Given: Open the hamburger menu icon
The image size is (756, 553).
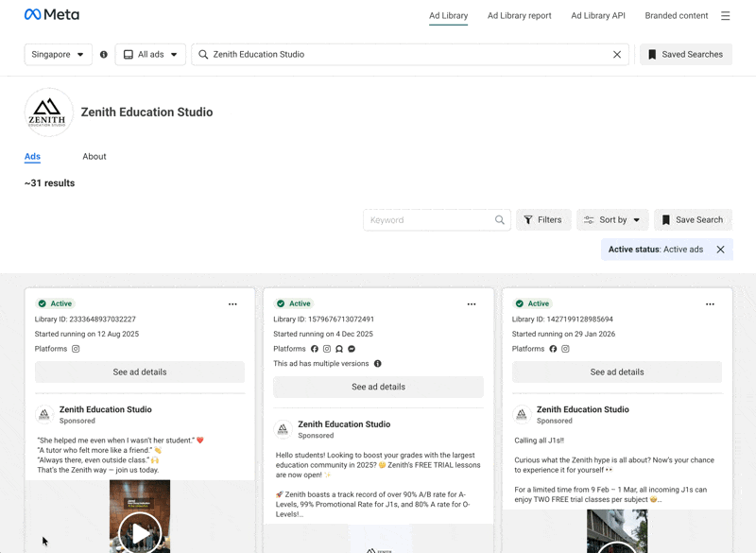Looking at the screenshot, I should tap(725, 16).
